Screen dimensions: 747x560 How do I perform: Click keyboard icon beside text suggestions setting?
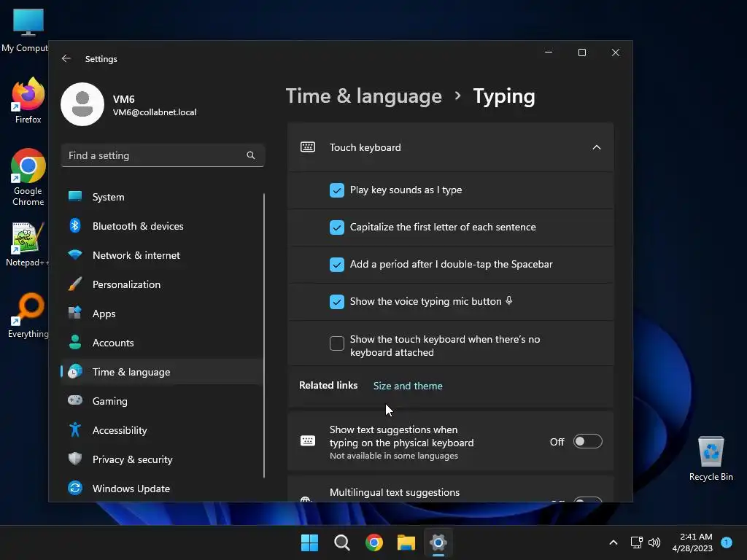(x=308, y=441)
